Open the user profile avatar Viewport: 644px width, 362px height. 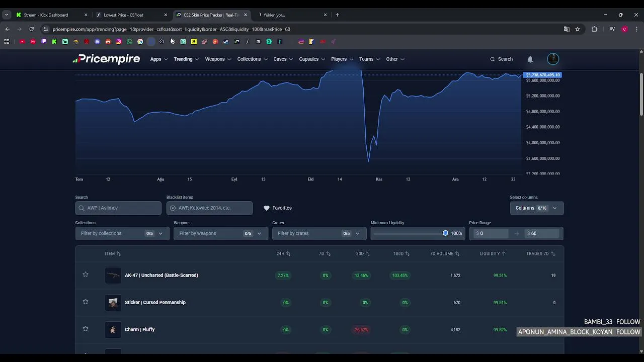553,59
